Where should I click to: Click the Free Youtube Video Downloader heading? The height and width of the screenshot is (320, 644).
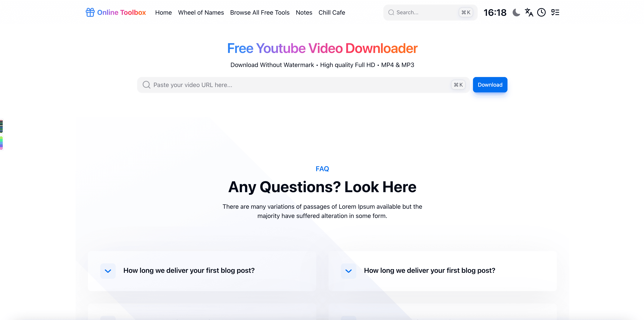point(322,48)
